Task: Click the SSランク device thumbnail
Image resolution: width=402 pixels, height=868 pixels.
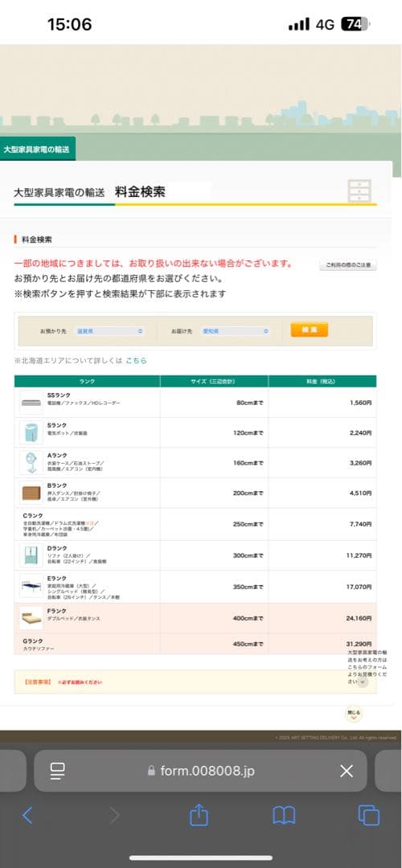Action: pyautogui.click(x=31, y=403)
